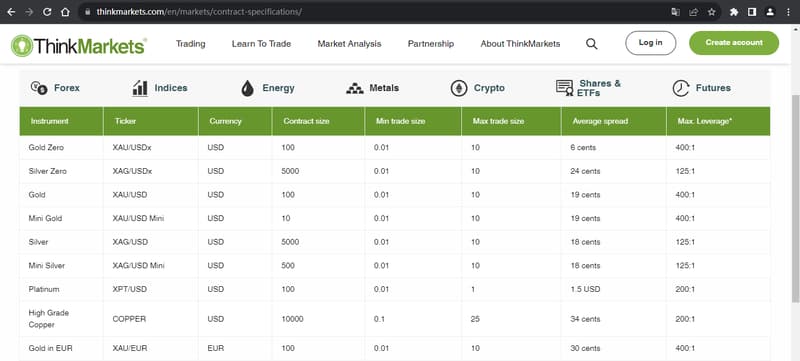Open browser extensions puzzle icon
The height and width of the screenshot is (361, 800).
[x=734, y=12]
